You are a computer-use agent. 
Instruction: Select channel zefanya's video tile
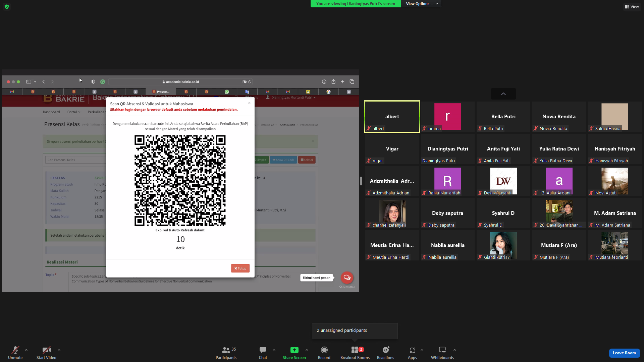tap(392, 213)
